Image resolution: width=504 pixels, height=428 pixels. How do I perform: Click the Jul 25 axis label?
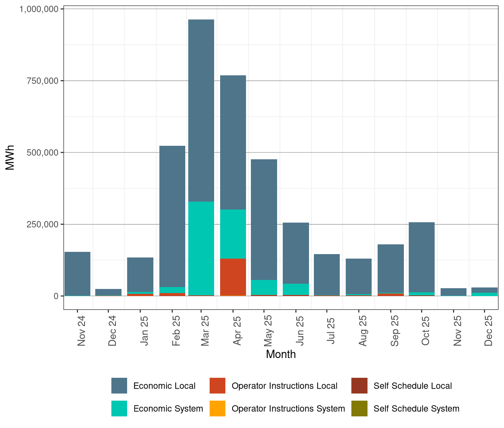coord(331,331)
